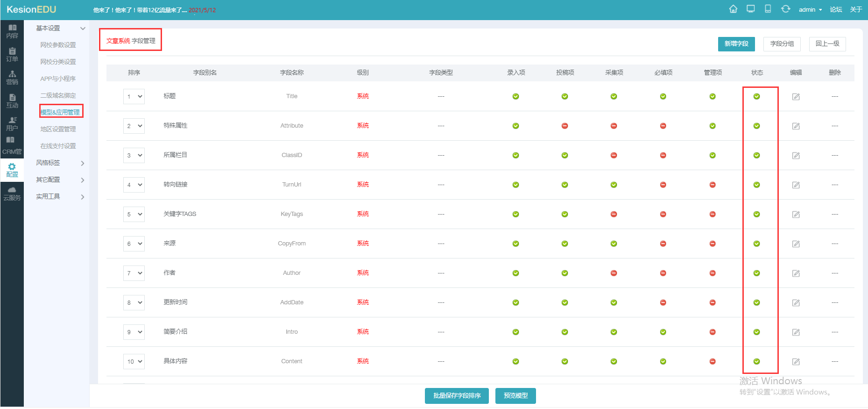Screen dimensions: 868x409
Task: Toggle 投稿项 for the 特殊属性 row
Action: (x=565, y=126)
